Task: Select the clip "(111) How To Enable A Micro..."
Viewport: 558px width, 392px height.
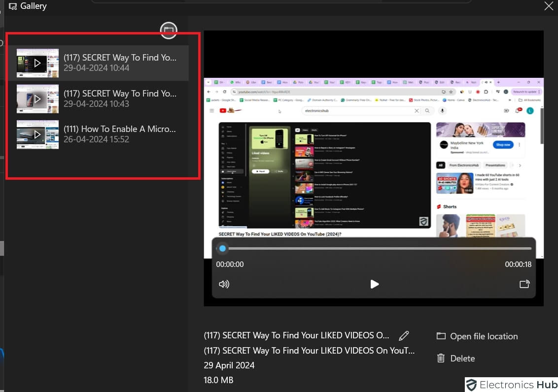Action: click(x=120, y=134)
